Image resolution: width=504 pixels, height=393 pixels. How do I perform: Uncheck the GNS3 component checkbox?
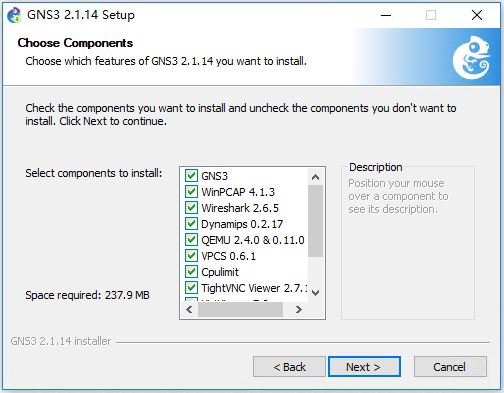(191, 176)
